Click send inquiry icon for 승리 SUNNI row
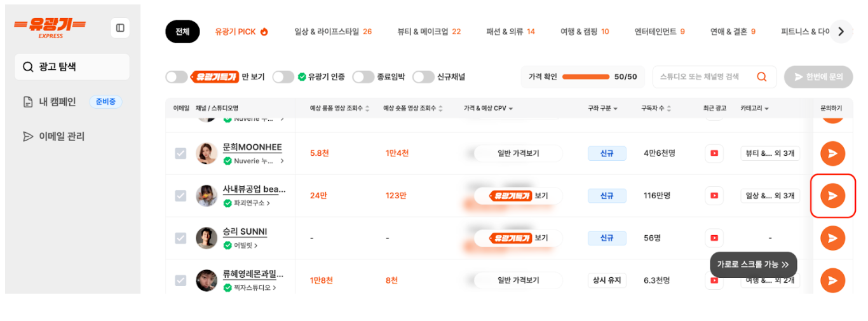 [832, 238]
